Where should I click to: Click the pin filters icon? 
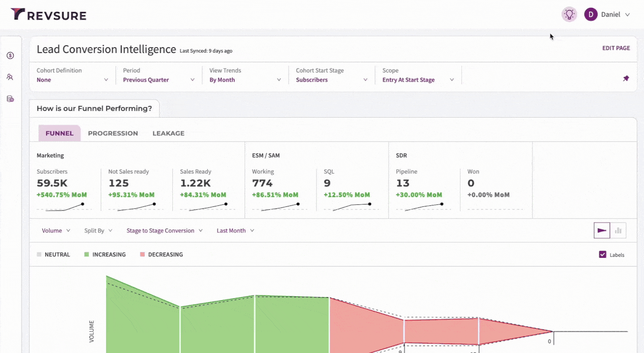coord(626,78)
